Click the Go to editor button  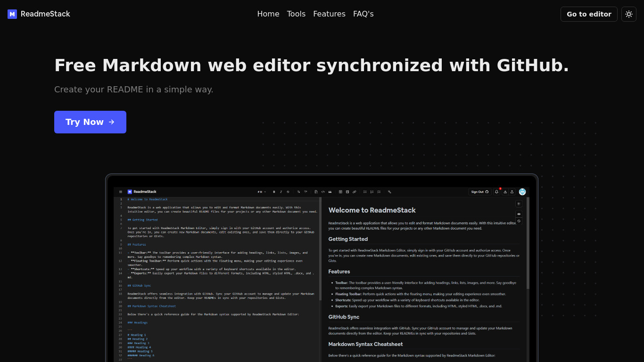(x=588, y=14)
